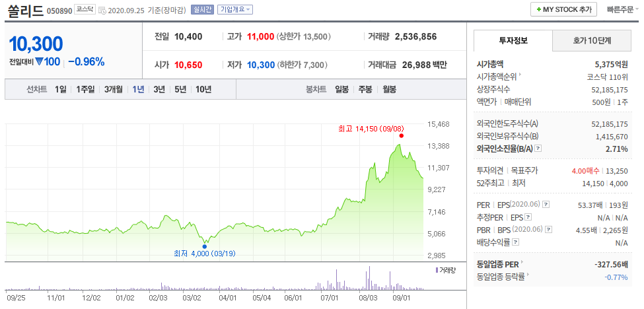Screen dimensions: 644x309
Task: Click the 최저 4,000 (03/19) label
Action: point(205,254)
